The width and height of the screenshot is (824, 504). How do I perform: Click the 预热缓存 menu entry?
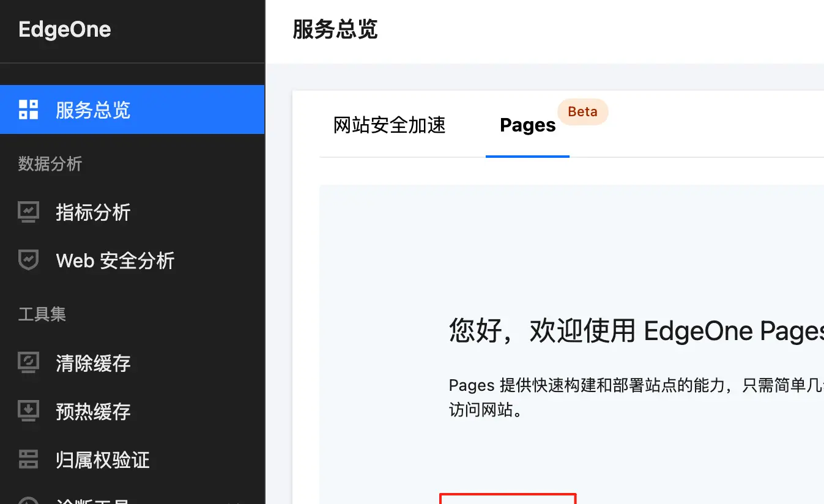(x=93, y=412)
